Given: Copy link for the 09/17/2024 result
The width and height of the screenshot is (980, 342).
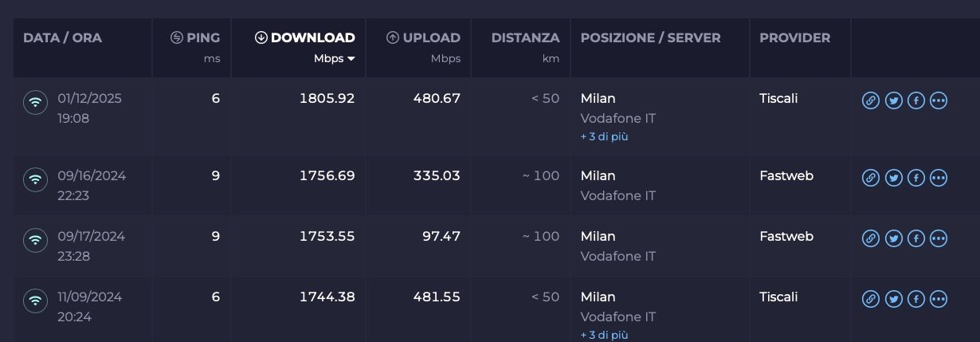Looking at the screenshot, I should (x=871, y=238).
